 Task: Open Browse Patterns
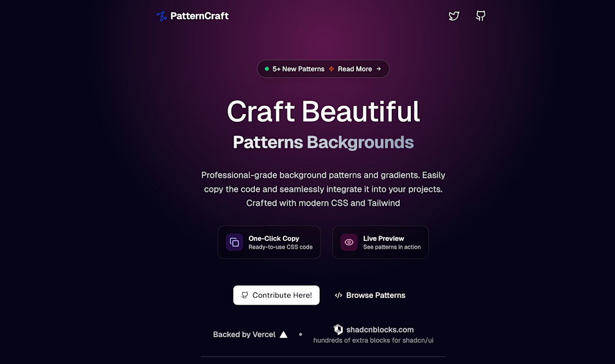(x=370, y=295)
